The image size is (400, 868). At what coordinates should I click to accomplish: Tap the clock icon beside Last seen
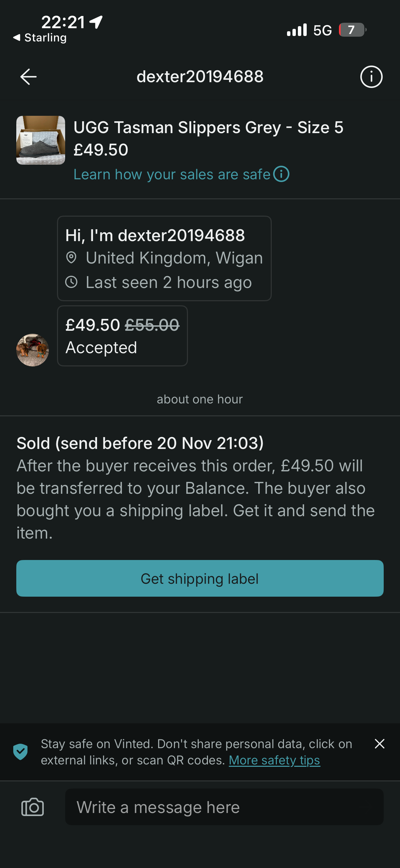click(71, 282)
